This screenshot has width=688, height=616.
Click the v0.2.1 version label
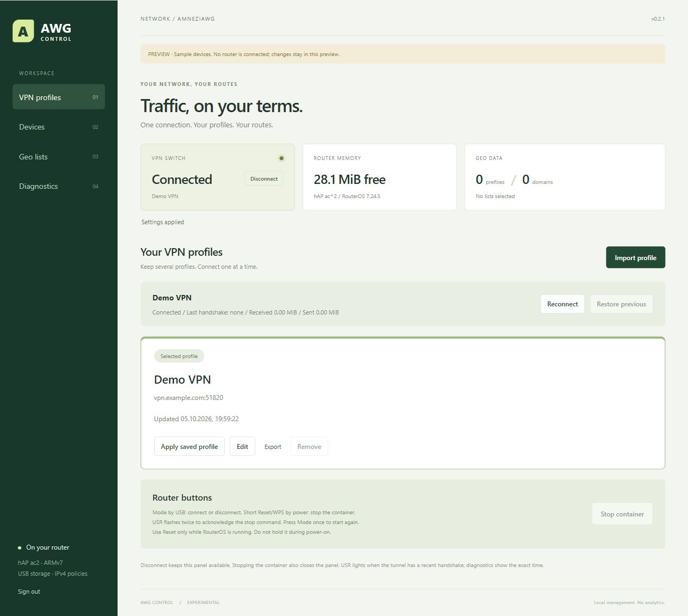click(x=658, y=19)
